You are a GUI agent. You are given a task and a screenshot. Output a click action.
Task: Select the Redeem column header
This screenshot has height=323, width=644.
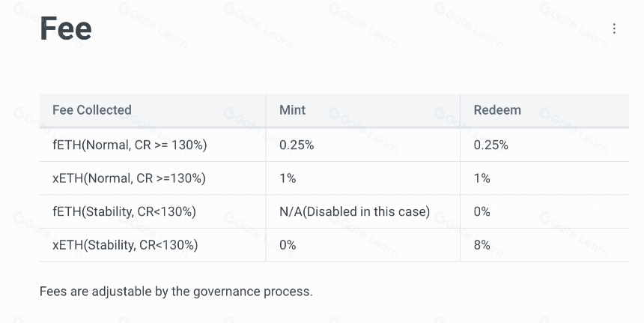[x=497, y=109]
